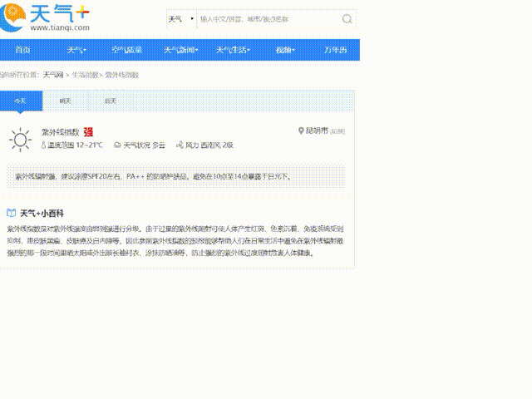The height and width of the screenshot is (399, 532).
Task: Click the SPF20 sunscreen advice text
Action: coord(153,176)
